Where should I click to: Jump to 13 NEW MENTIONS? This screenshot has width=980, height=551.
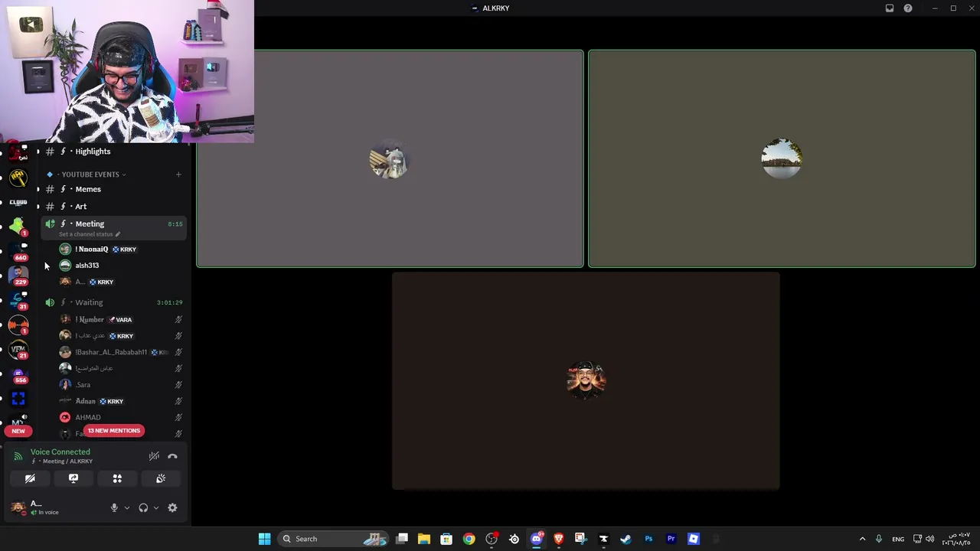tap(113, 430)
